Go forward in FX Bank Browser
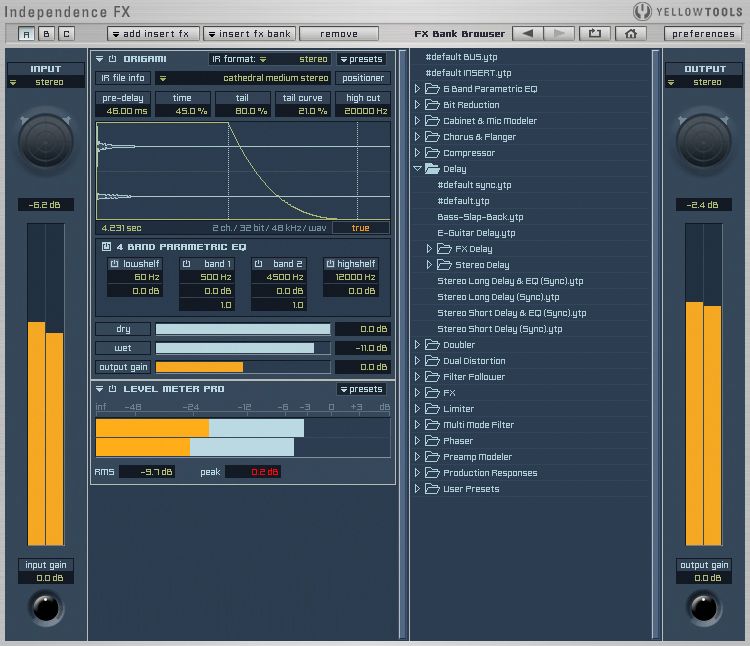The height and width of the screenshot is (646, 750). point(558,33)
